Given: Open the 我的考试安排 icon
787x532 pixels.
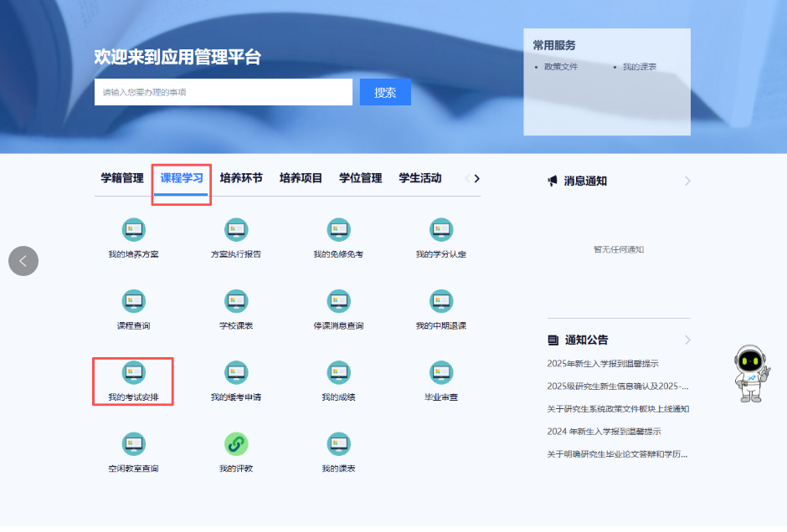Looking at the screenshot, I should point(133,373).
